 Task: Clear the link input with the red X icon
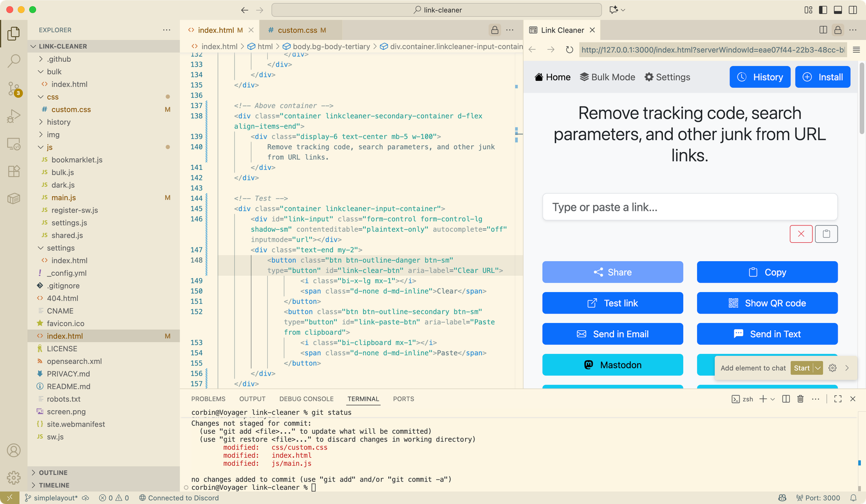click(801, 234)
